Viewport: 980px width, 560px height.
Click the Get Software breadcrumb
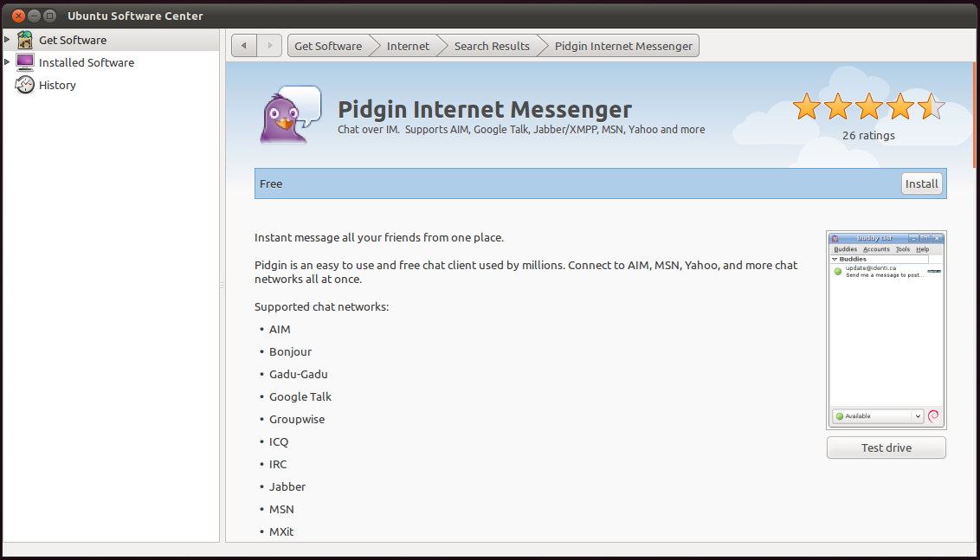[x=328, y=46]
